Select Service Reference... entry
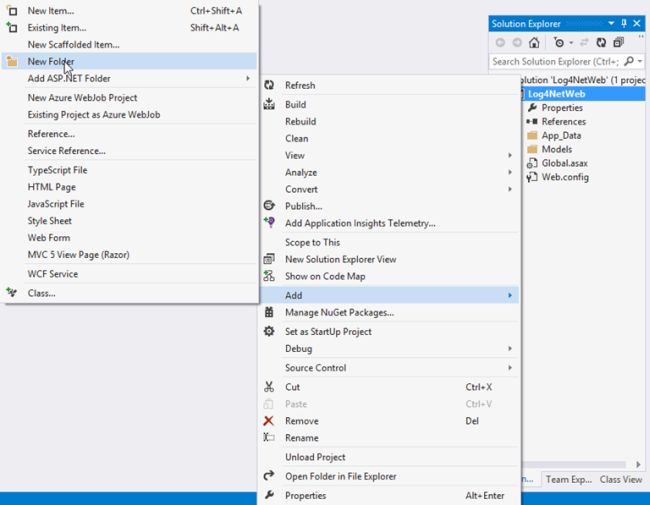The height and width of the screenshot is (505, 650). [130, 151]
